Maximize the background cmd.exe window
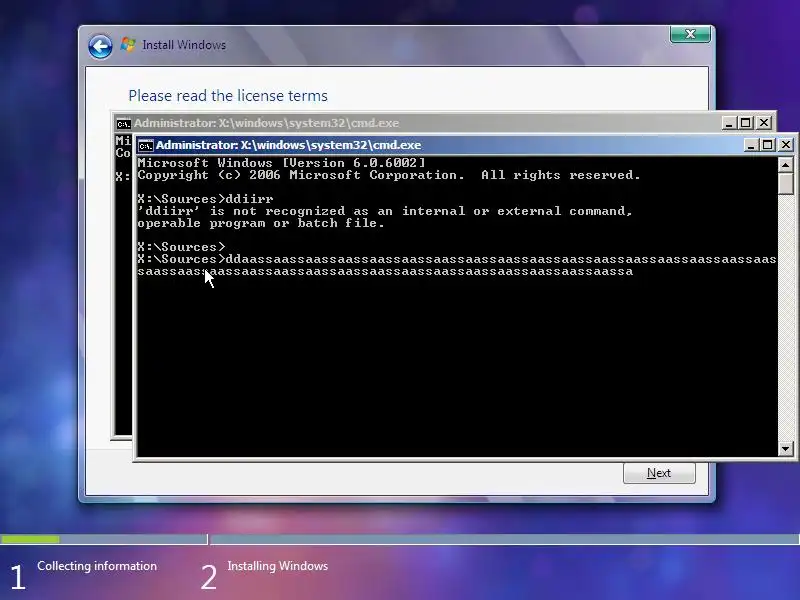Image resolution: width=800 pixels, height=600 pixels. (x=746, y=123)
